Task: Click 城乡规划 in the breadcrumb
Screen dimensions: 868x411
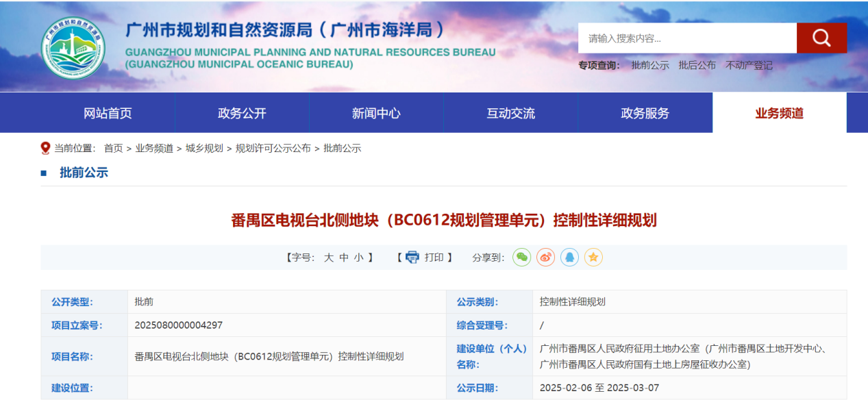Action: click(x=204, y=148)
